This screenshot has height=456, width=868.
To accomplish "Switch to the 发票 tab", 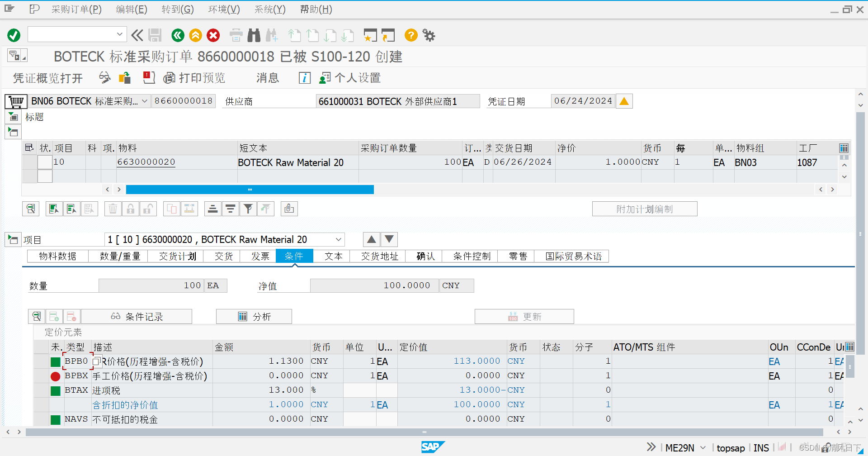I will [260, 256].
